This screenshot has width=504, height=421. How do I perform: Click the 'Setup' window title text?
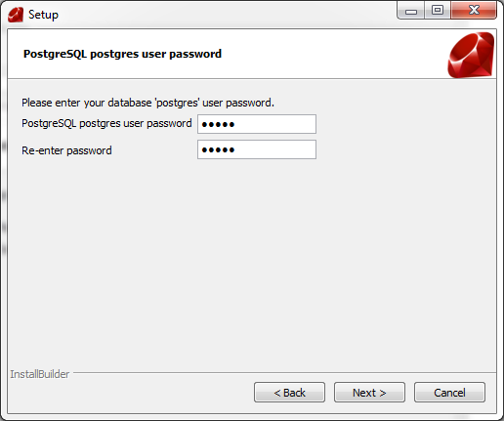click(x=43, y=15)
